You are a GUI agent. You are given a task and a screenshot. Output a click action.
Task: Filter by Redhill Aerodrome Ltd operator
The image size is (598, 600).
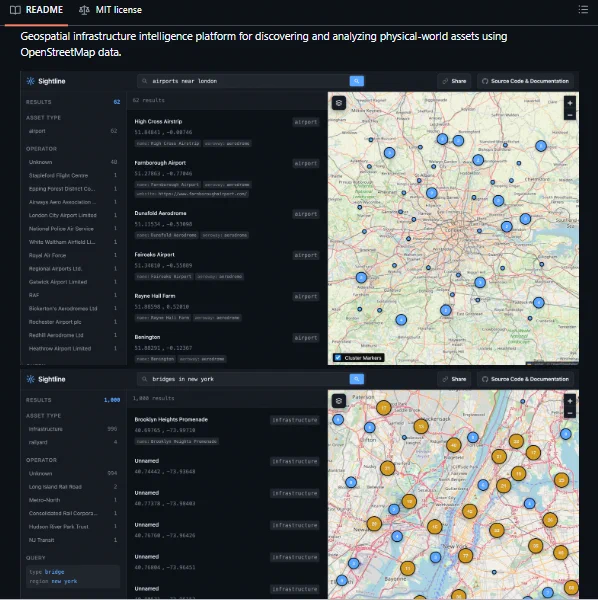point(73,335)
